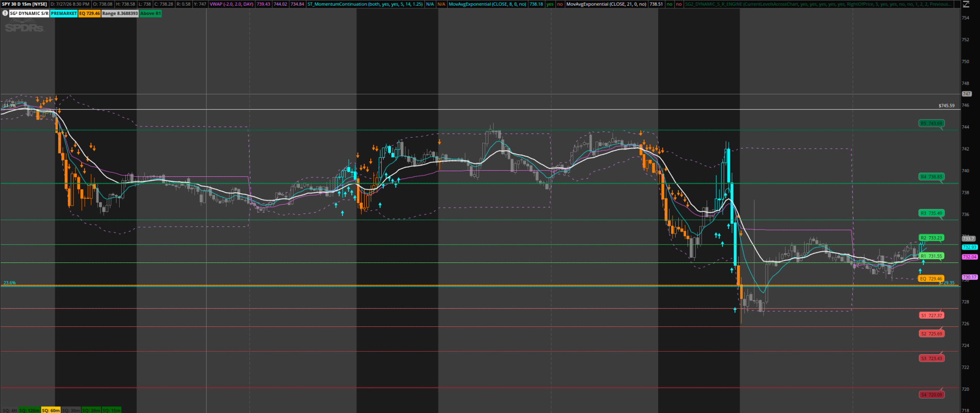Click the cyan 732.93 price axis bubble
The height and width of the screenshot is (413, 980).
(970, 247)
